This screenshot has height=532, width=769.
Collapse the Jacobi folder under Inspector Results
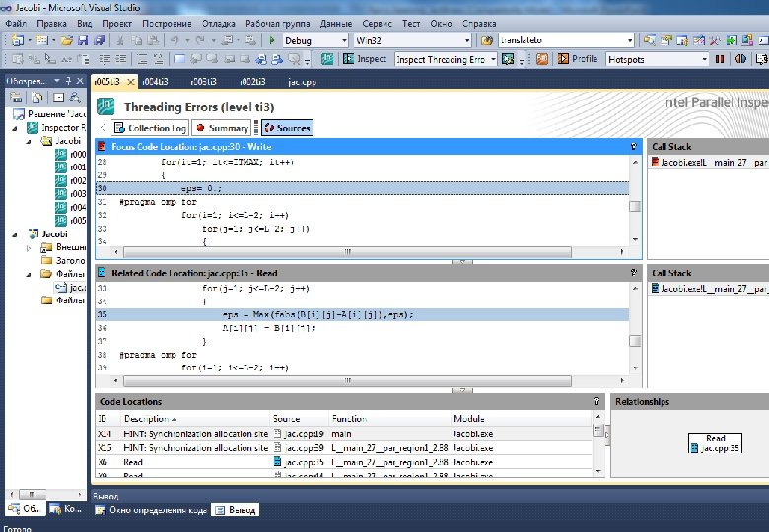pos(29,141)
